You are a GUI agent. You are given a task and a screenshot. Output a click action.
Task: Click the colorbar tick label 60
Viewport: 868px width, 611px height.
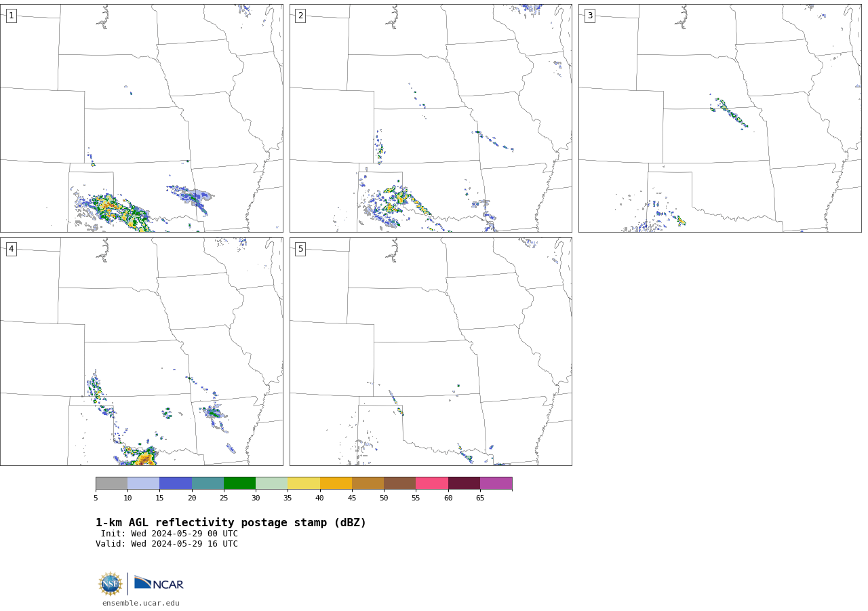pyautogui.click(x=448, y=498)
